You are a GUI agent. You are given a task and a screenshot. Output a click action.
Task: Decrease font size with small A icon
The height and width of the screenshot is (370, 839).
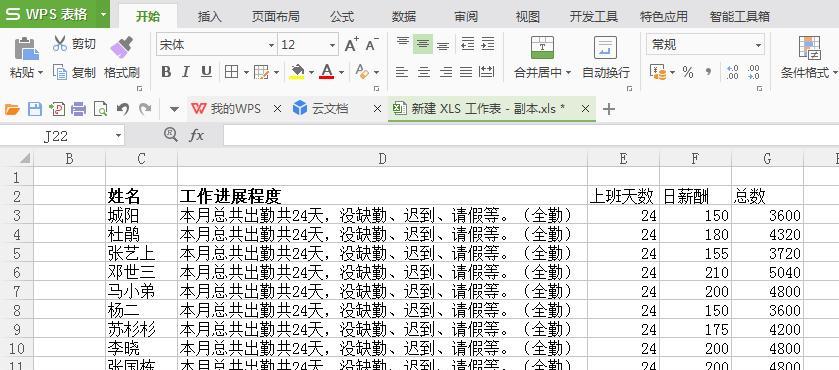point(372,44)
